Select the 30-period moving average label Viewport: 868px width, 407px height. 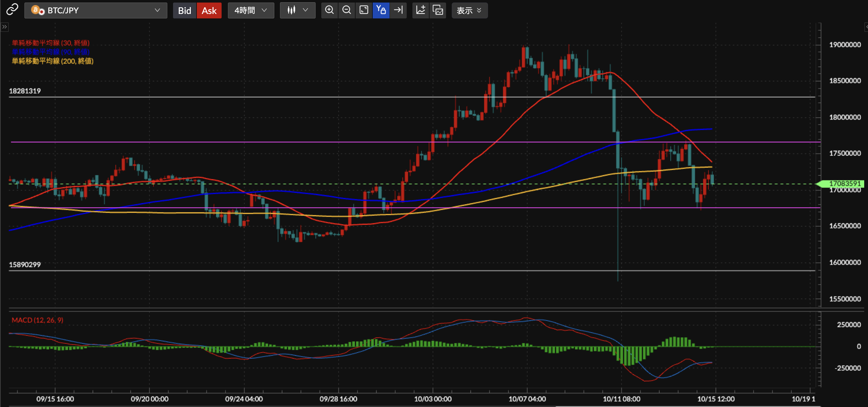click(50, 43)
